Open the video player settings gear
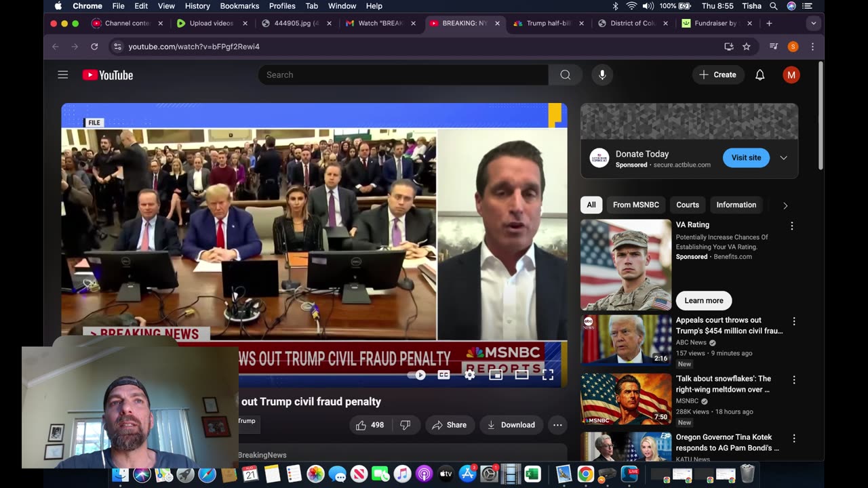 (469, 375)
